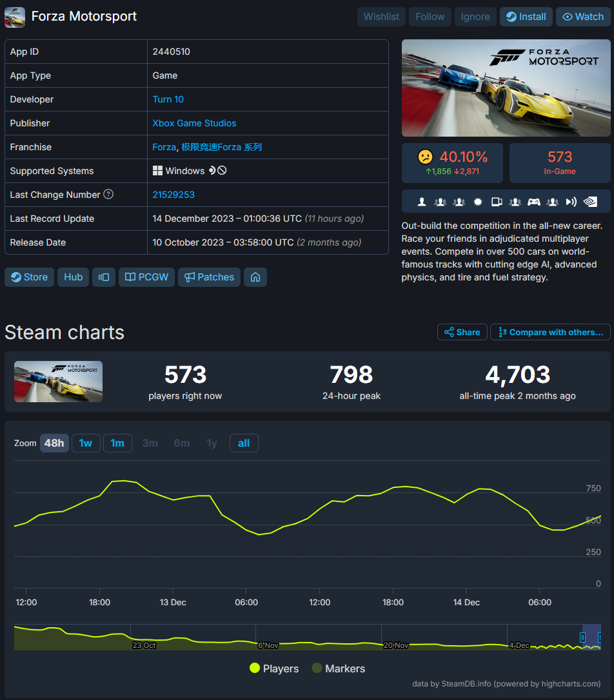Viewport: 614px width, 700px height.
Task: Click the 40.10% review score box
Action: point(452,163)
